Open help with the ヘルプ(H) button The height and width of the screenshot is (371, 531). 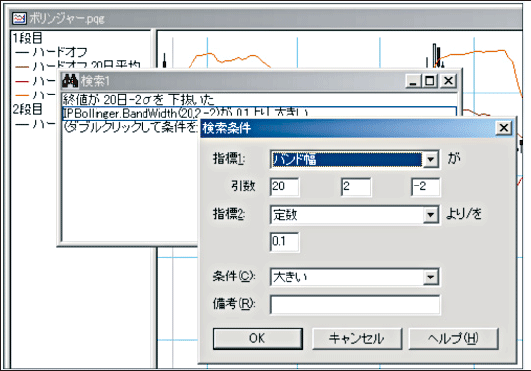click(453, 338)
